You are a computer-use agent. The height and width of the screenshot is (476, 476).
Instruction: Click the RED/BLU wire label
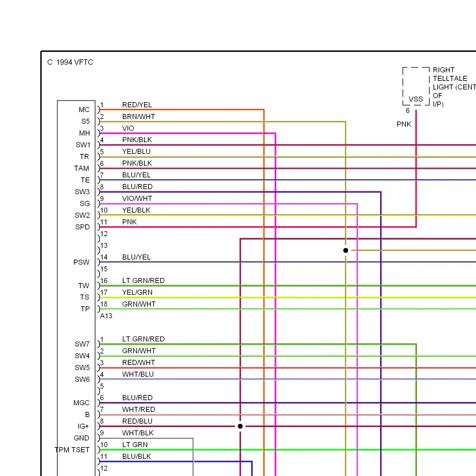pos(137,421)
